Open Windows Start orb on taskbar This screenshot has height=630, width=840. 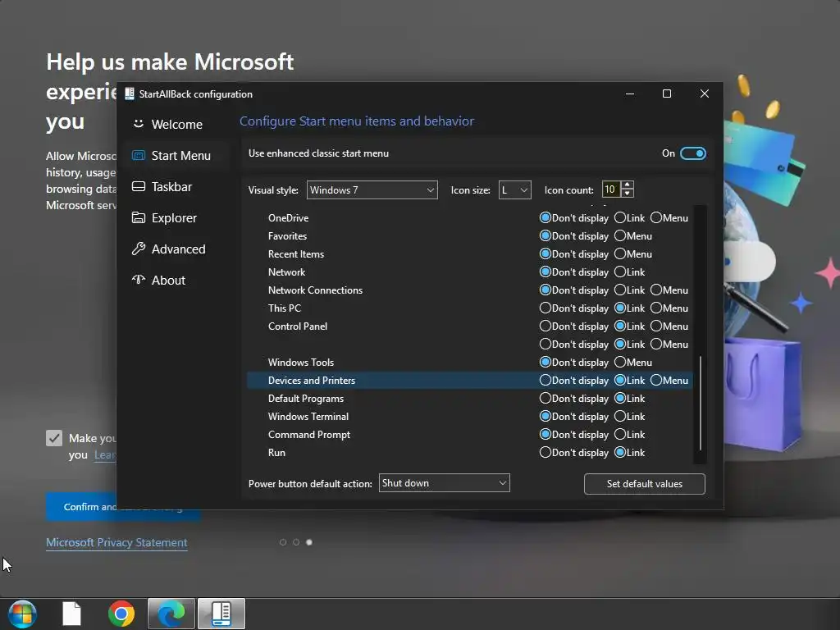tap(22, 614)
